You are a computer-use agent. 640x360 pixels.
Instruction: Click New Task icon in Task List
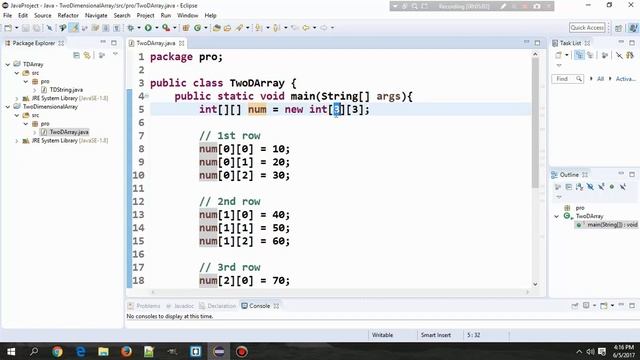[558, 55]
